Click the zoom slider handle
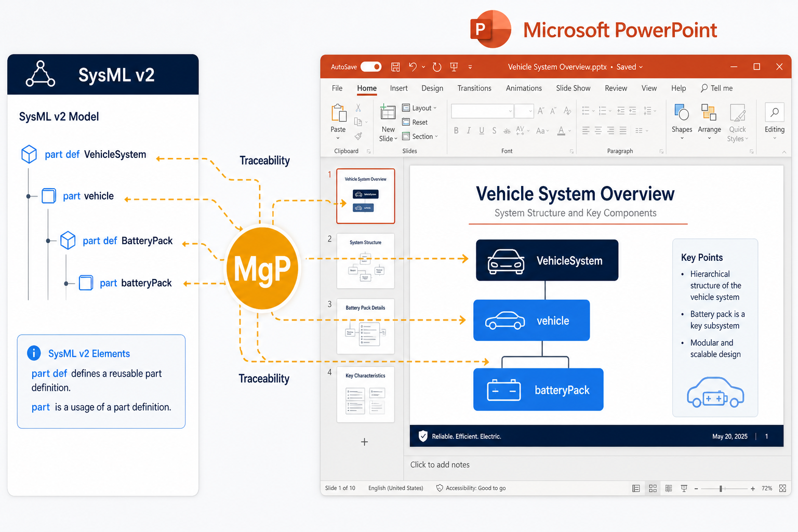Image resolution: width=798 pixels, height=532 pixels. pos(721,489)
